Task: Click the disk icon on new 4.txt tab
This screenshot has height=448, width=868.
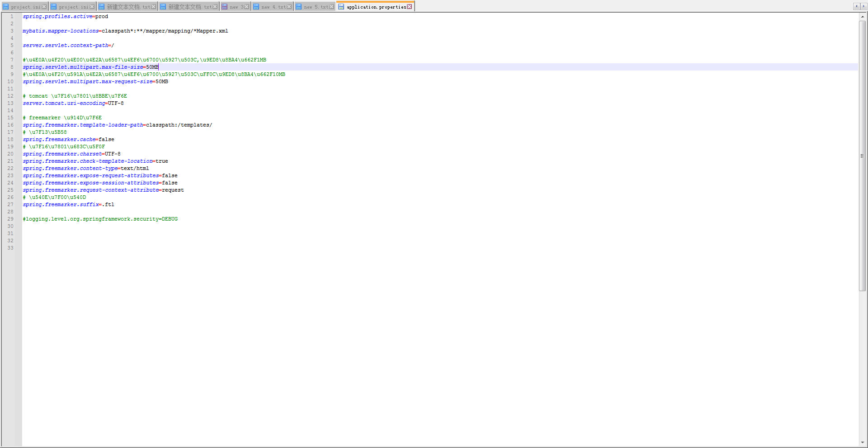Action: point(256,7)
